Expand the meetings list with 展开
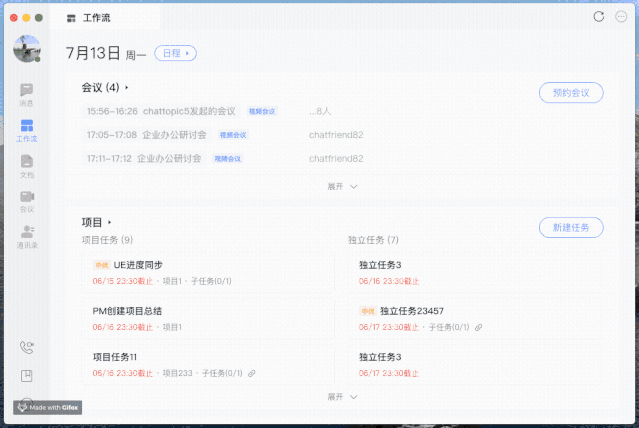This screenshot has height=428, width=639. tap(342, 186)
